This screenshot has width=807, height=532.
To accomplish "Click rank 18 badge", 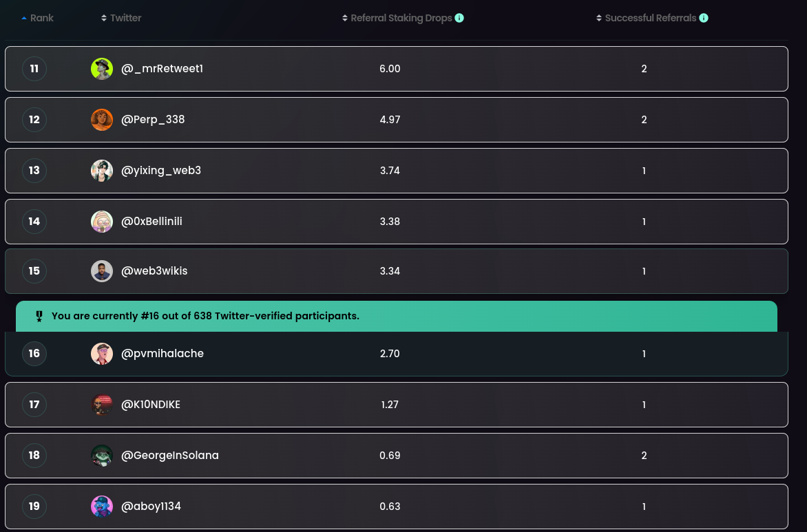I will coord(34,456).
